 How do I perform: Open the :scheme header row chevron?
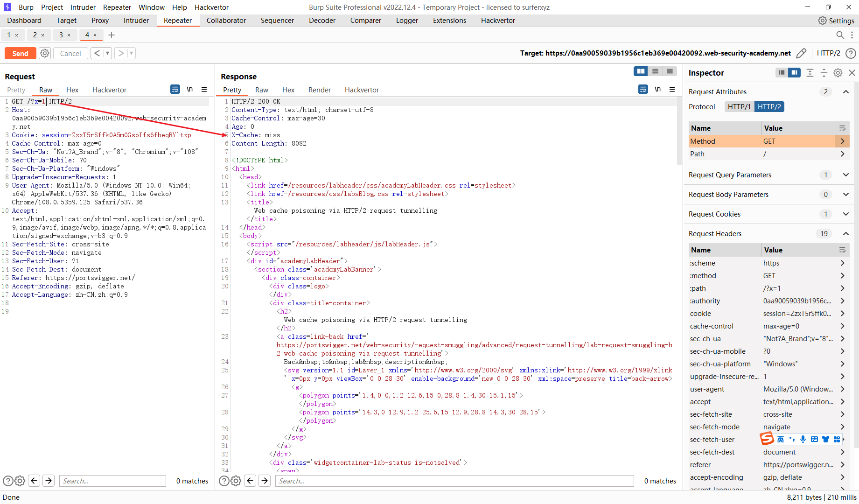pos(842,263)
